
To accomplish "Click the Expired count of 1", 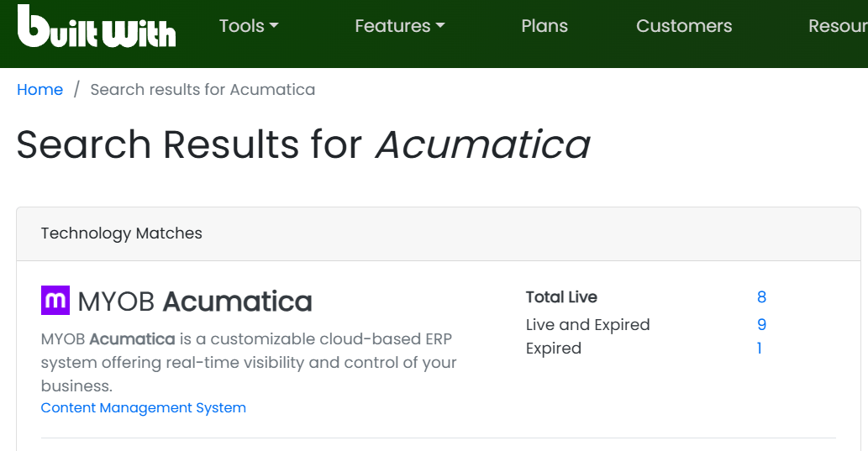I will [760, 349].
